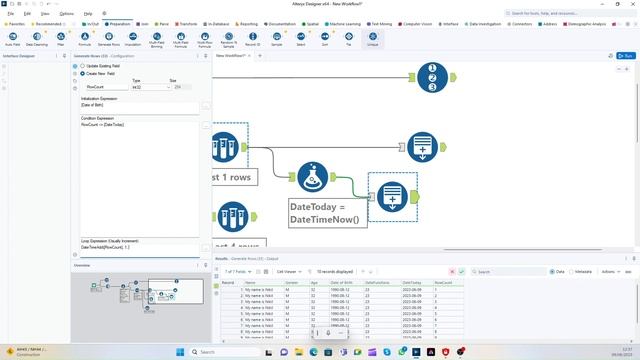
Task: Switch to In/Out tool category tab
Action: (90, 24)
